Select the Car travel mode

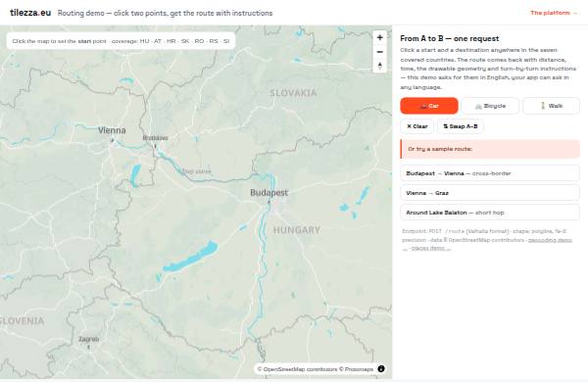pos(429,106)
